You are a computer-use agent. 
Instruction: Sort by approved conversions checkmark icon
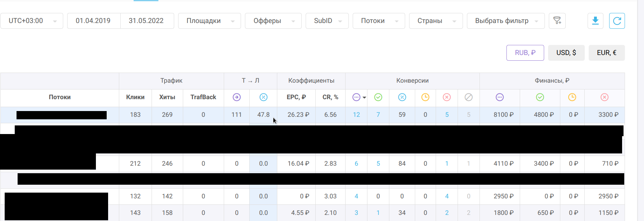tap(378, 97)
